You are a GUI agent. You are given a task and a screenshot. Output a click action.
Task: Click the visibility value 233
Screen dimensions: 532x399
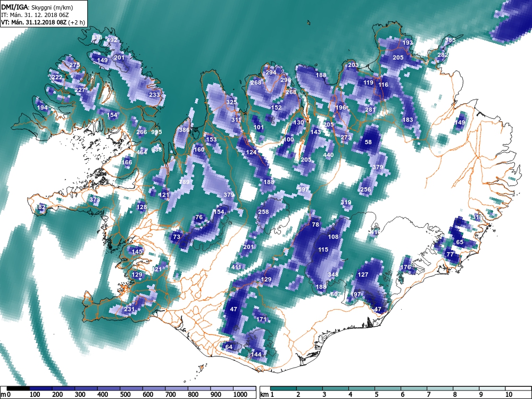coord(154,95)
